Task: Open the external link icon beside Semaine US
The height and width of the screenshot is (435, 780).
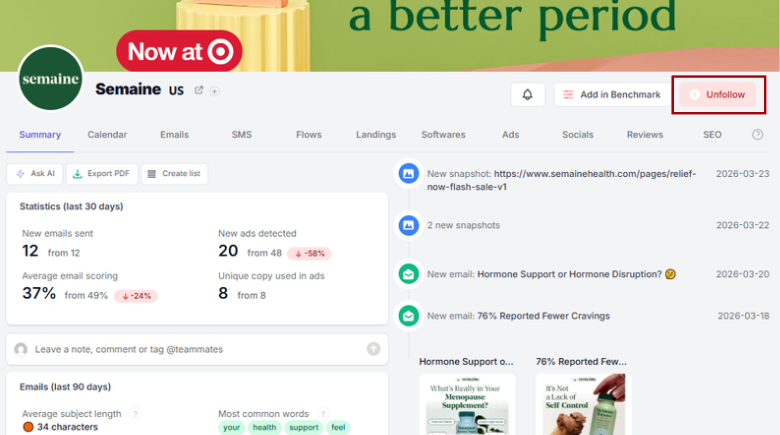Action: pos(199,90)
